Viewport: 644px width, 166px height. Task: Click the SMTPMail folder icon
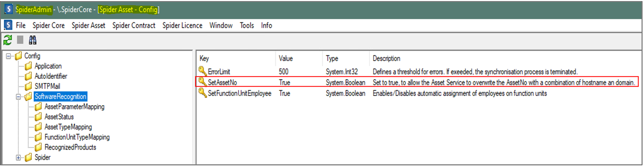click(29, 87)
